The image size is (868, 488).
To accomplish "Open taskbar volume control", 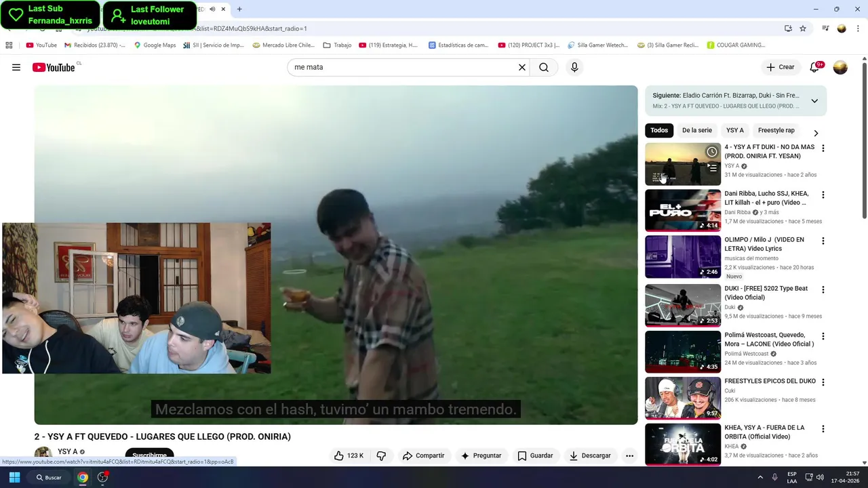I will pos(820,477).
